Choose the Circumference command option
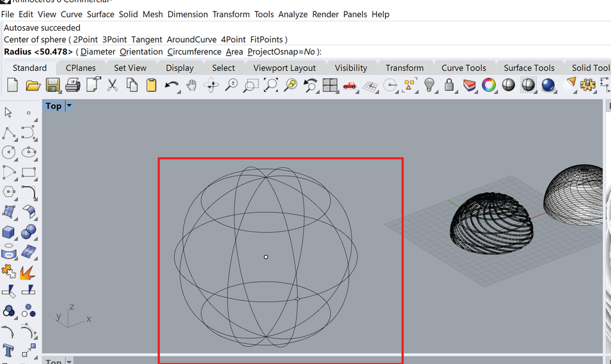 coord(194,52)
